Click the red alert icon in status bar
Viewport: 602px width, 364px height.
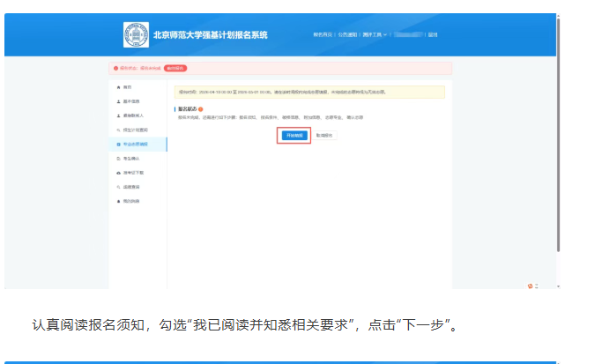[115, 68]
